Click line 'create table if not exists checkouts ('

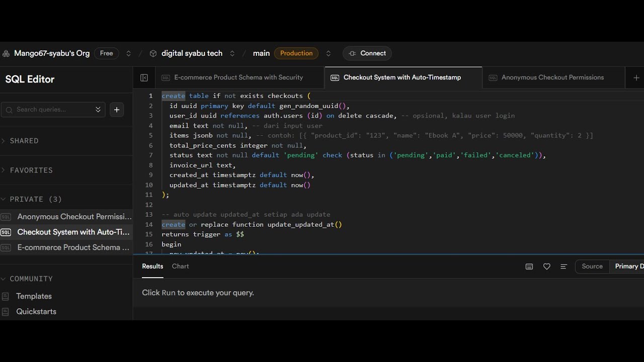236,96
